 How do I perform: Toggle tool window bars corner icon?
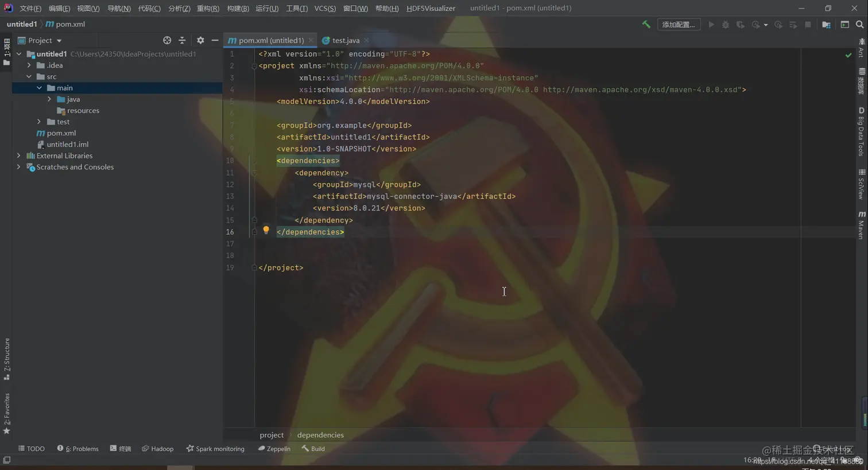point(6,460)
